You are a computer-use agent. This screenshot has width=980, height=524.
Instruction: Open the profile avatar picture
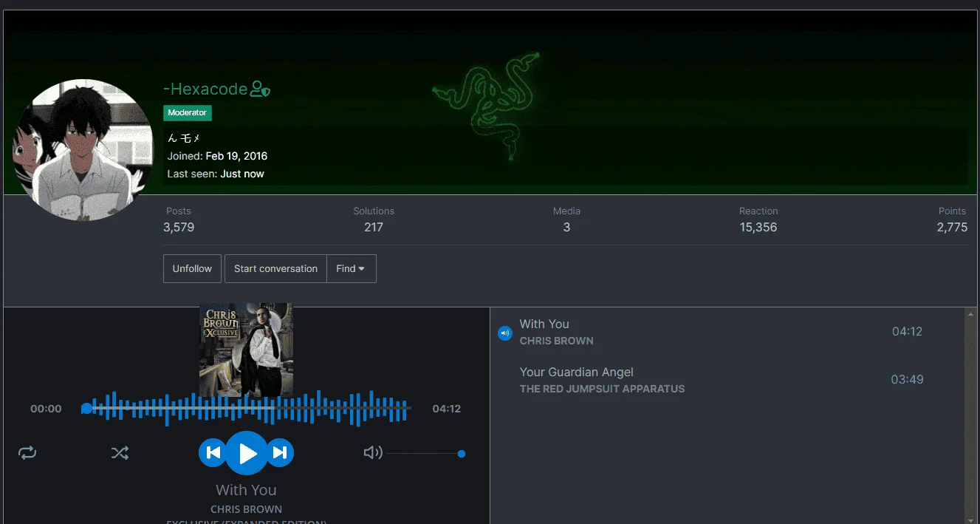pos(82,150)
